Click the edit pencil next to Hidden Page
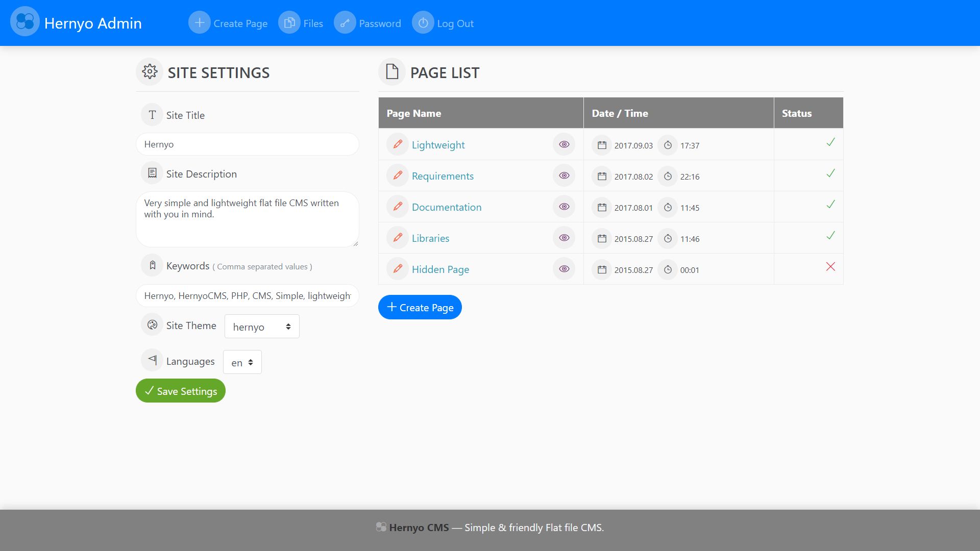Image resolution: width=980 pixels, height=551 pixels. coord(398,269)
